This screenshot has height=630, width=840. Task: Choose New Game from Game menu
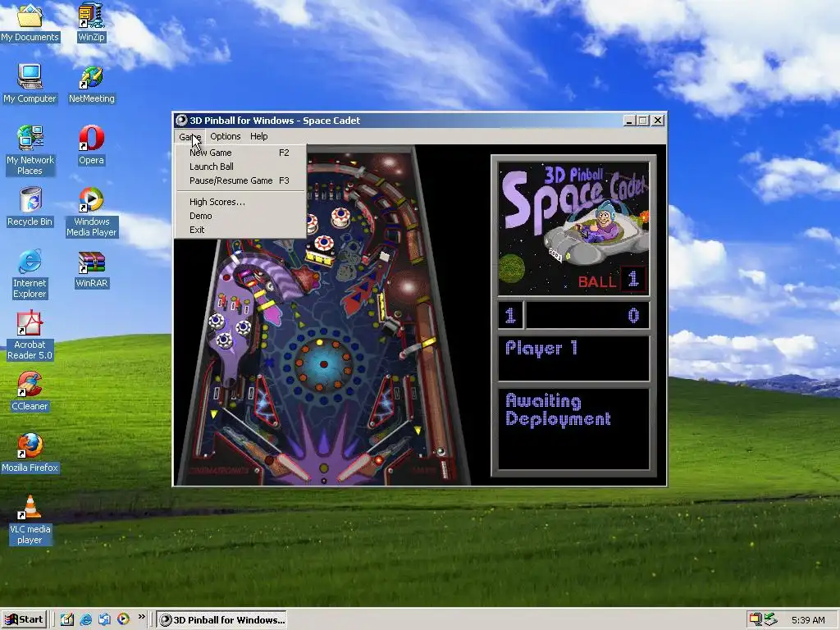click(240, 153)
